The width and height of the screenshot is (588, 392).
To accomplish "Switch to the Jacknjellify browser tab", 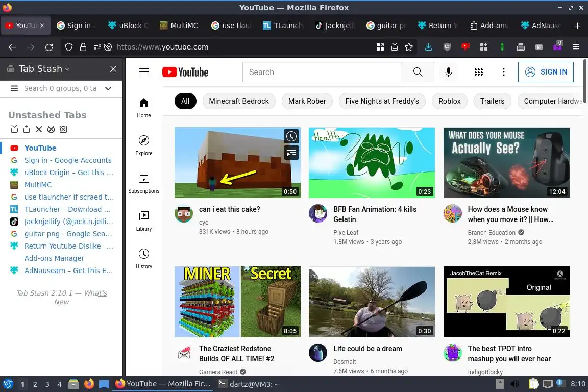I will (x=334, y=26).
